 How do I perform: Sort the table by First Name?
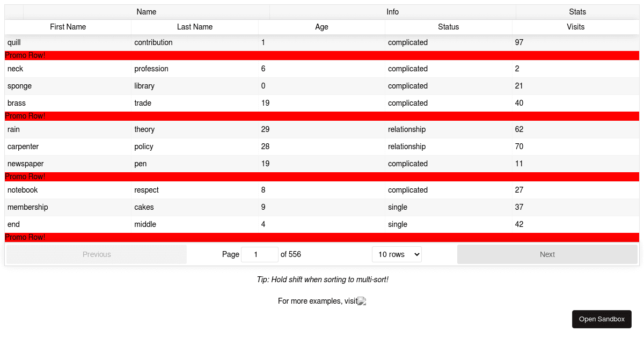coord(68,27)
